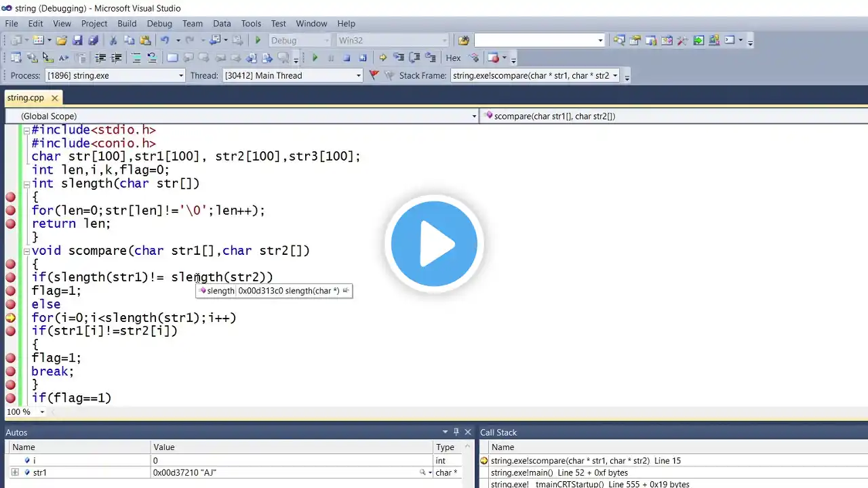Open the File menu
Screen dimensions: 868x488
[x=12, y=23]
